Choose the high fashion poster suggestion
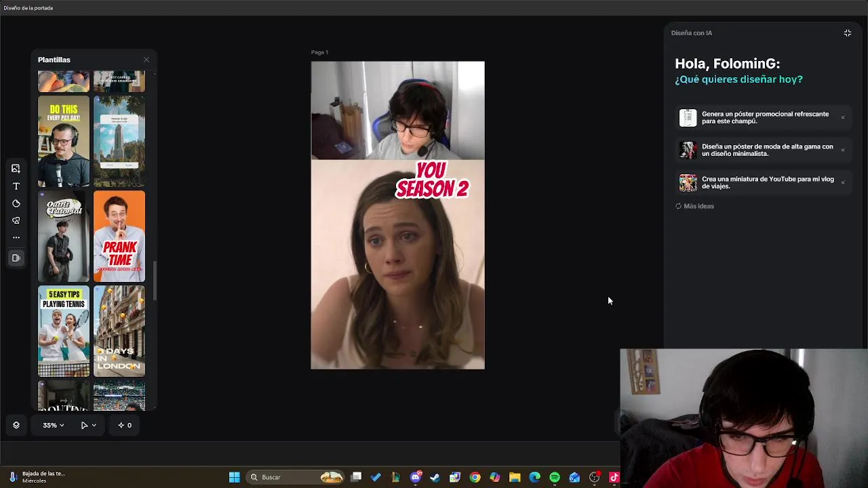Viewport: 868px width, 488px height. (x=763, y=150)
